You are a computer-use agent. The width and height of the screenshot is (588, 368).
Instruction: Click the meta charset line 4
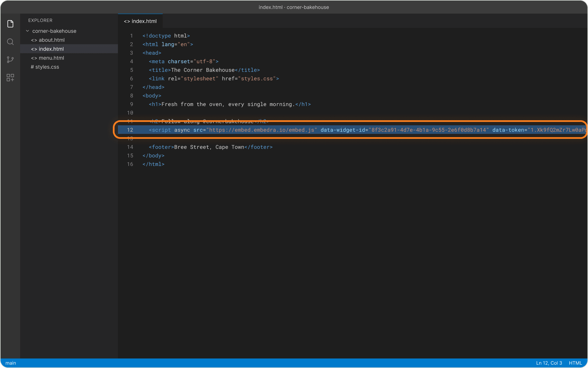(184, 62)
